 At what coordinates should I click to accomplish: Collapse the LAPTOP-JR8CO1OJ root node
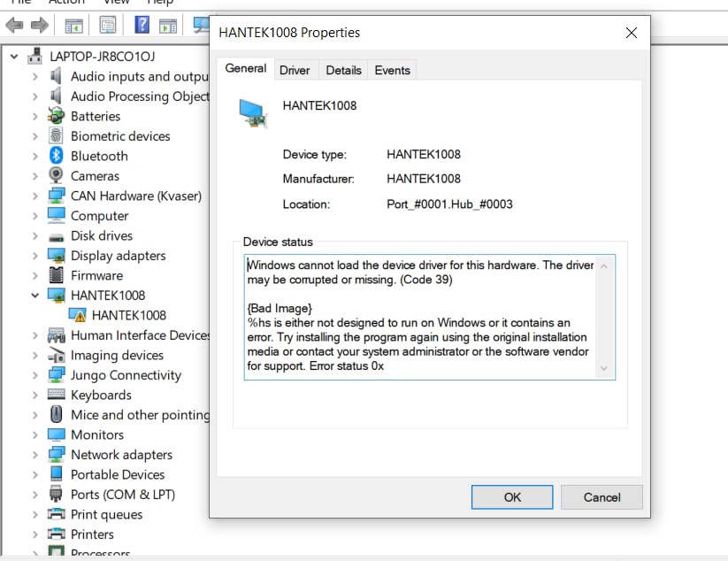coord(14,57)
